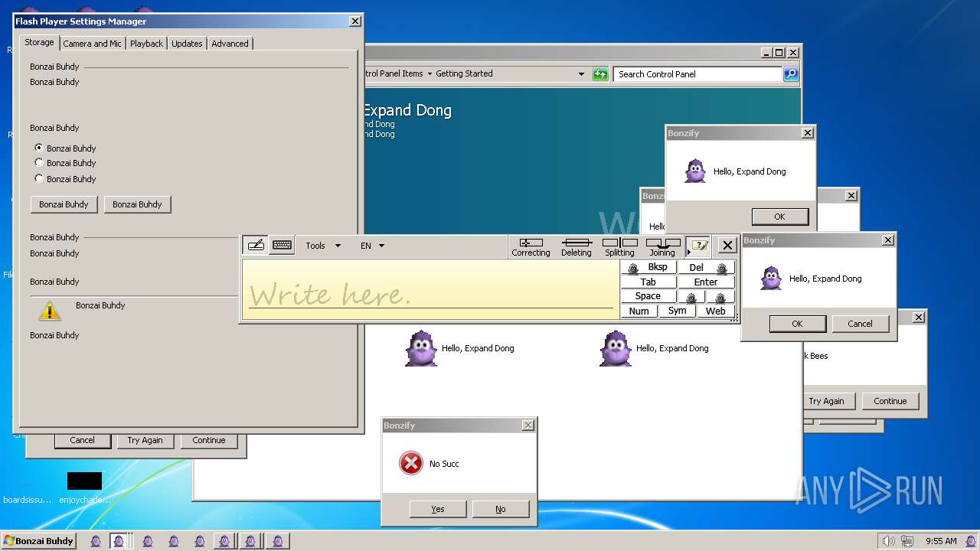
Task: Click OK beside Cancel in Bonzify dialog
Action: pyautogui.click(x=797, y=324)
